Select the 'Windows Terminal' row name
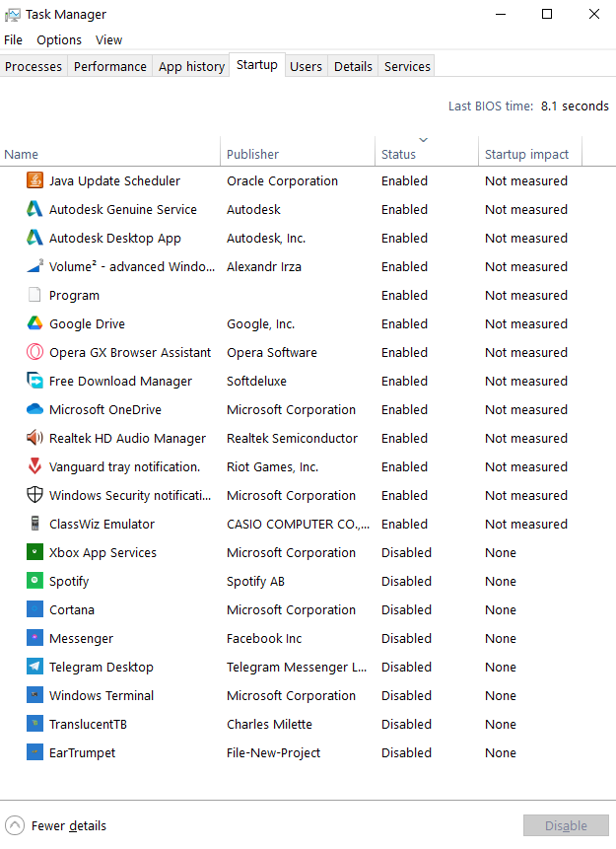The image size is (616, 849). [102, 696]
